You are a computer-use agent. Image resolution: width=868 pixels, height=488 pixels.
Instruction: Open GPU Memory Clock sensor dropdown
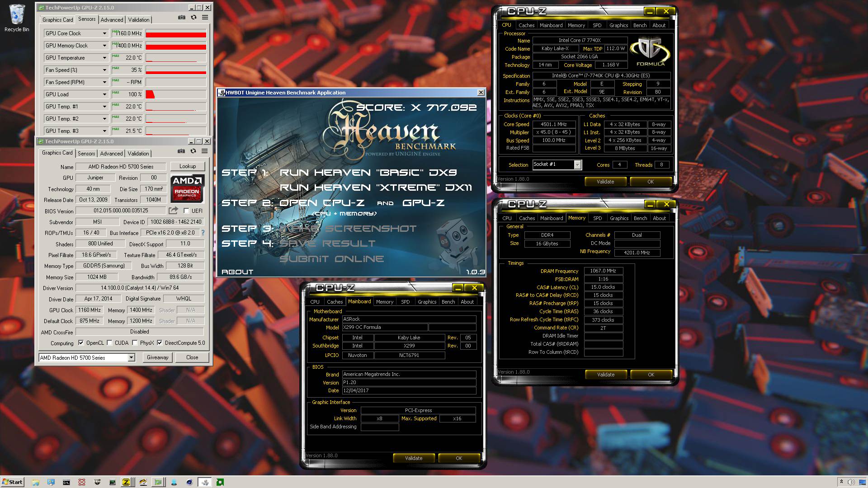point(104,46)
